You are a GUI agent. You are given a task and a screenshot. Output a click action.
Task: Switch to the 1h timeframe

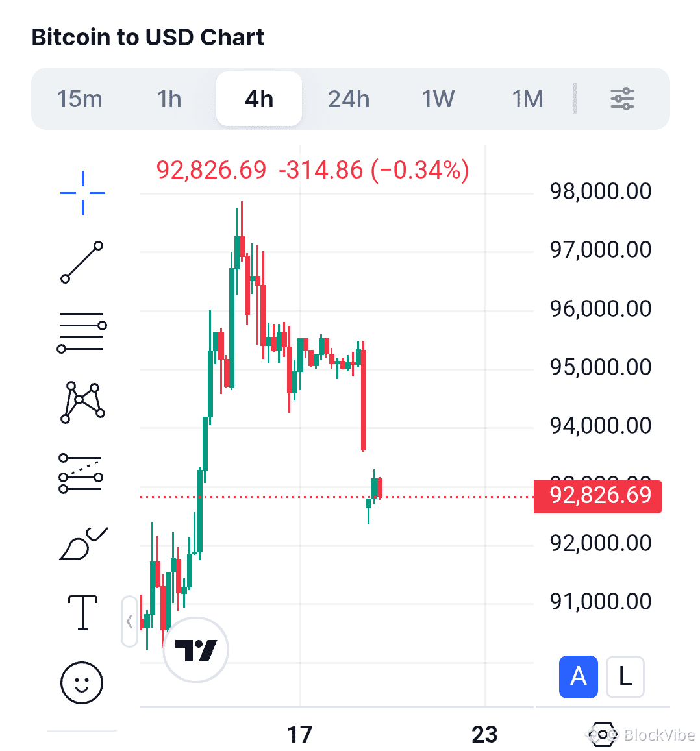[169, 99]
